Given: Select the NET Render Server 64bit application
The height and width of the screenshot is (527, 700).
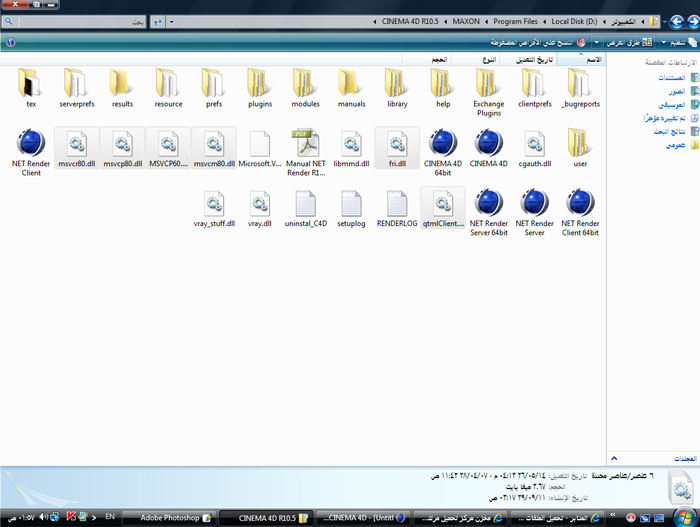Looking at the screenshot, I should (489, 212).
